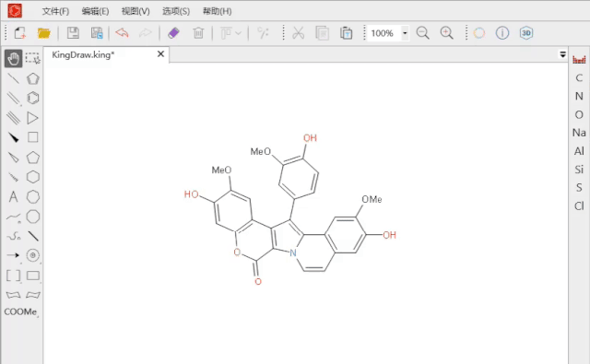Open the 3D view button
The width and height of the screenshot is (590, 364).
coord(526,33)
